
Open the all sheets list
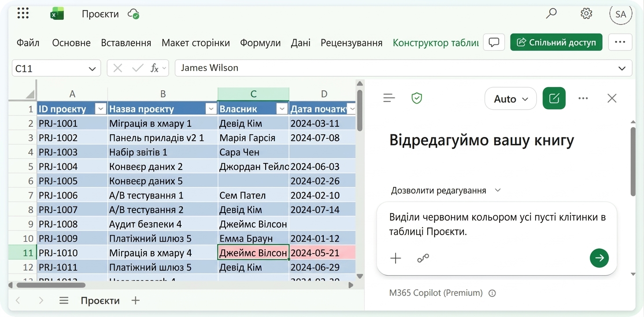pyautogui.click(x=64, y=301)
